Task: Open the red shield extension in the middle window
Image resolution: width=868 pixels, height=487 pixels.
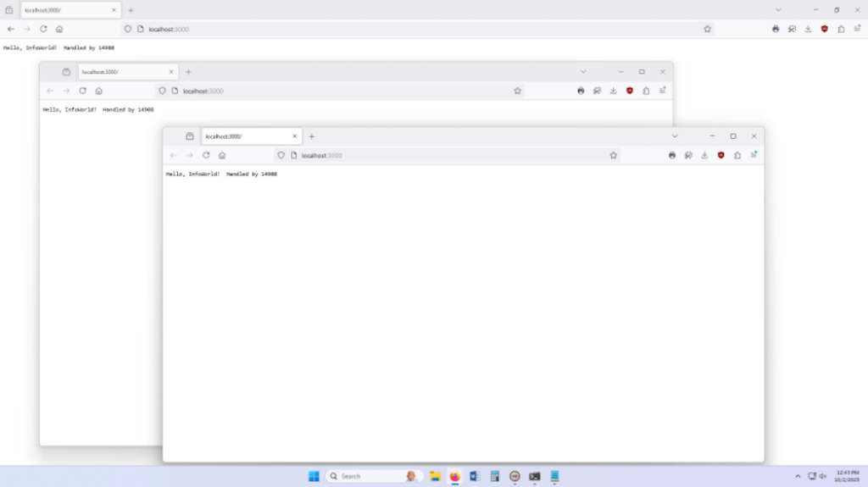Action: click(630, 91)
